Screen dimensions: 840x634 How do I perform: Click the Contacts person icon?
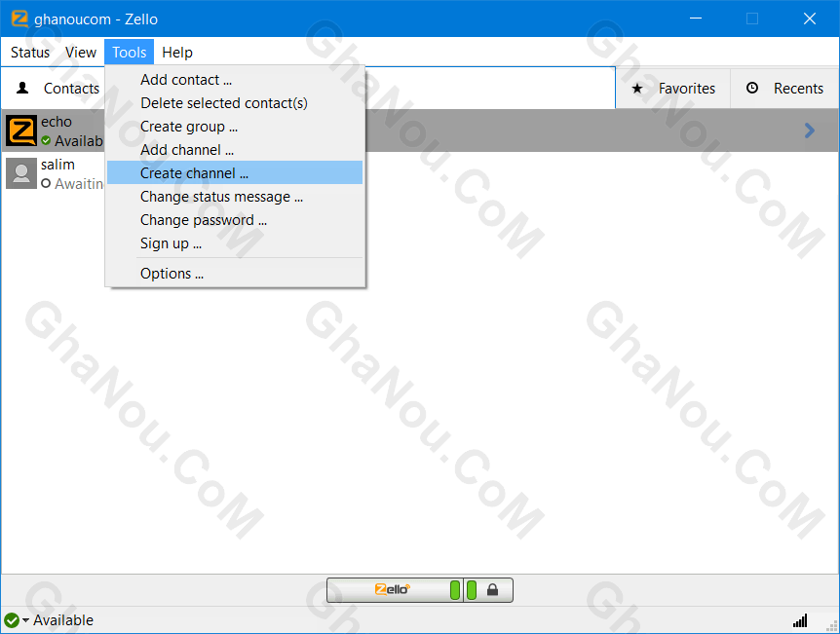tap(22, 88)
